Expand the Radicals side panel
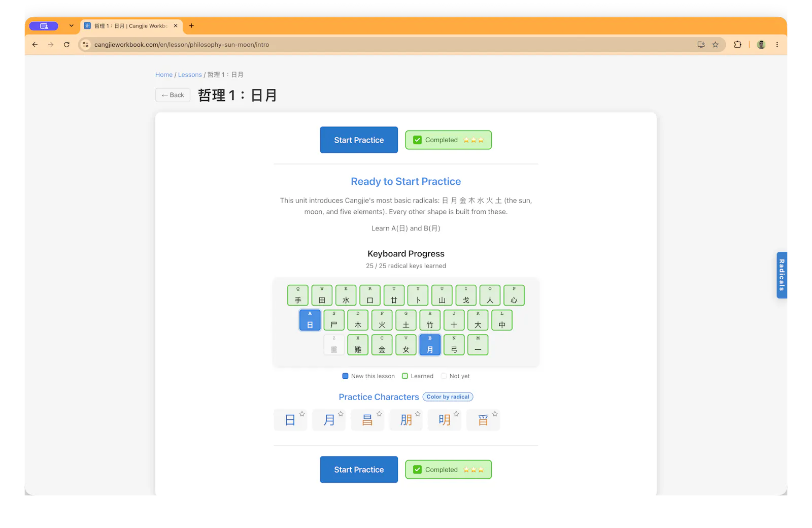The height and width of the screenshot is (528, 812). click(782, 275)
